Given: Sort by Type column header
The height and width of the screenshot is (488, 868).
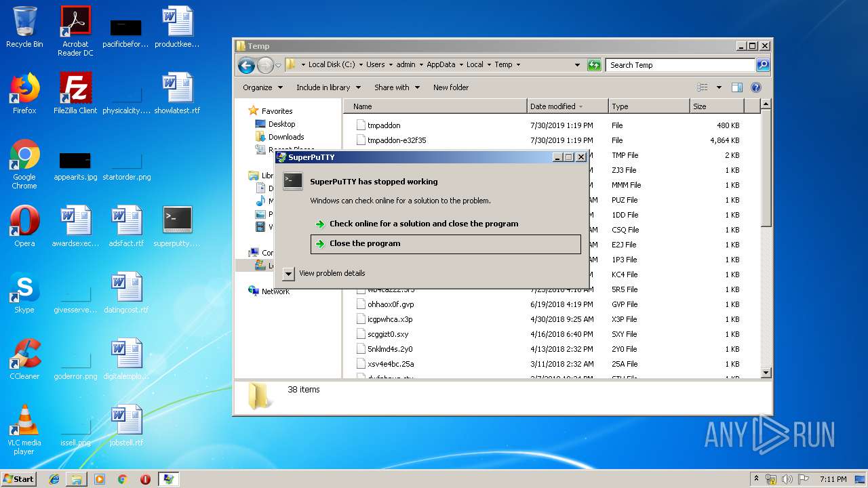Looking at the screenshot, I should [x=649, y=106].
